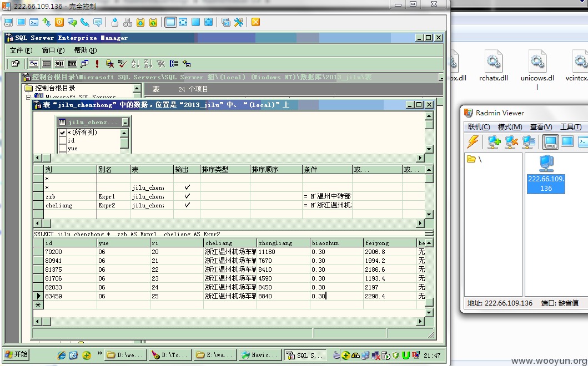The image size is (588, 366).
Task: Click Connect lightning icon in Radmin Viewer
Action: [473, 141]
